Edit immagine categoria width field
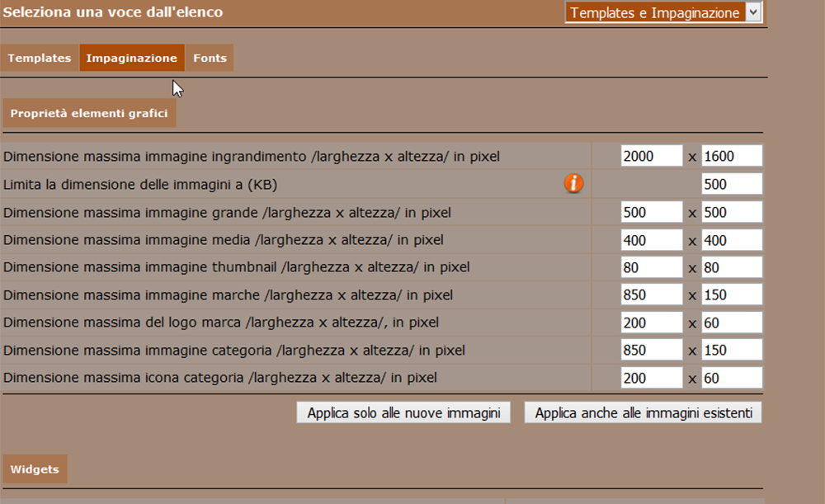The width and height of the screenshot is (825, 504). pos(652,350)
